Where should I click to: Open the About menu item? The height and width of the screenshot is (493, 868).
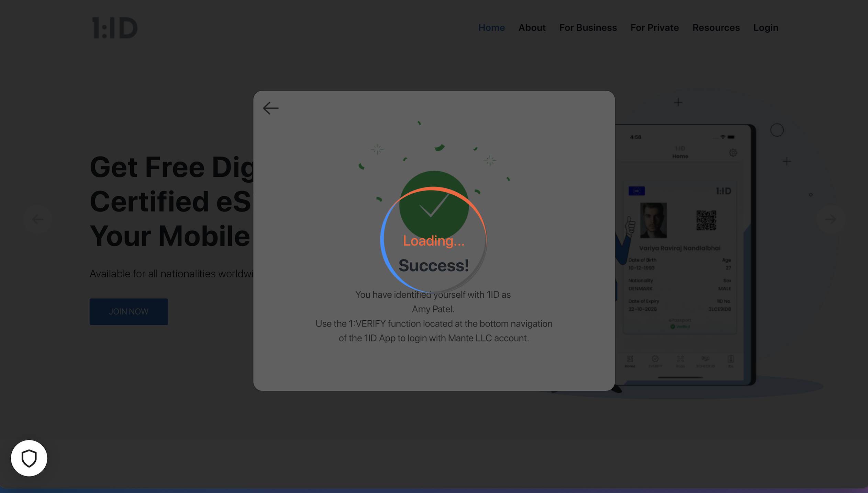coord(532,27)
